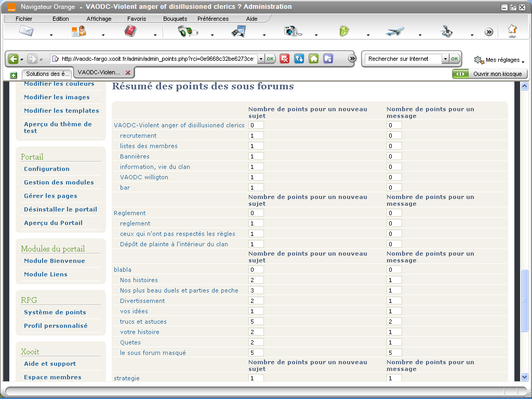532x399 pixels.
Task: Open a new tab with green plus icon
Action: click(x=13, y=75)
